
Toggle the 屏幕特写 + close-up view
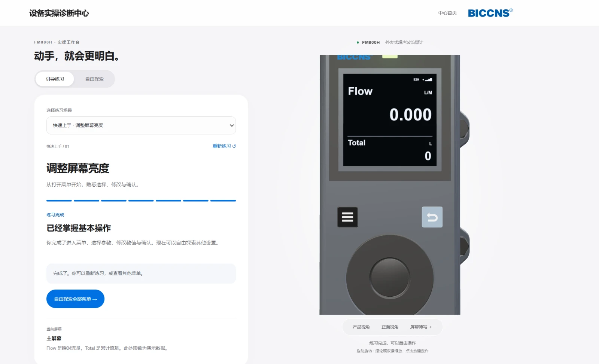(x=421, y=327)
